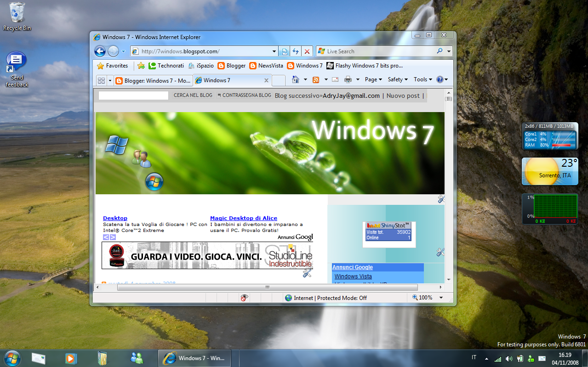Open the blue Help question mark icon

(x=440, y=79)
